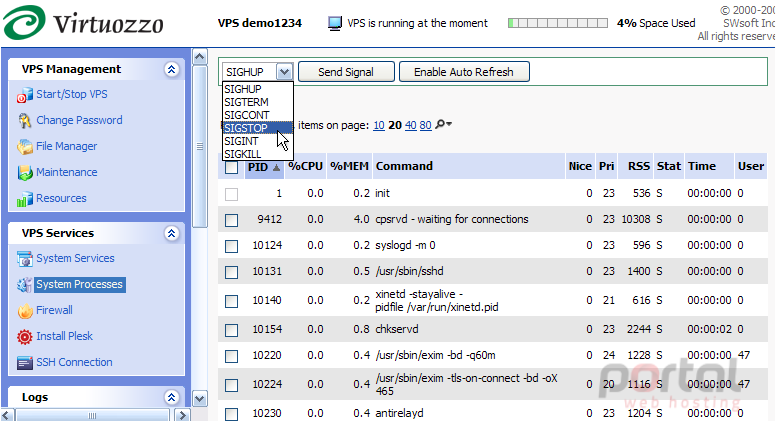
Task: Click the System Processes gear icon
Action: (x=25, y=285)
